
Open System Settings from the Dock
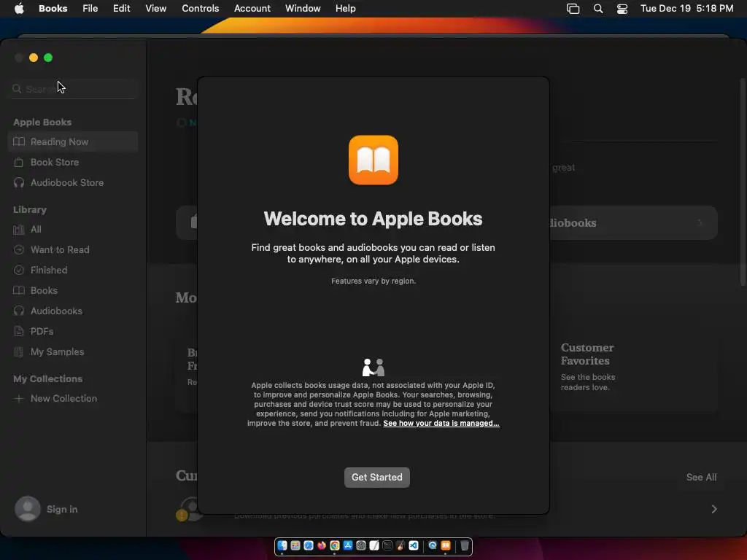(361, 545)
